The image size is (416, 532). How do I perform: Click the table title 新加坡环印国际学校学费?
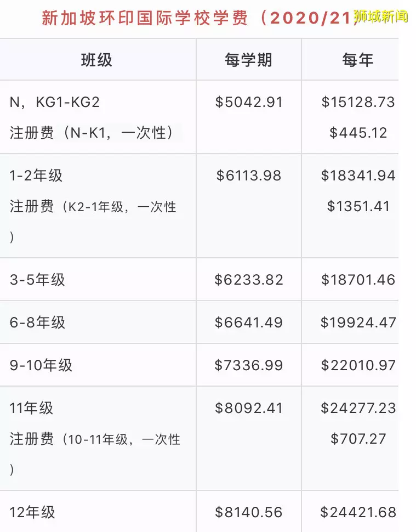pos(145,18)
